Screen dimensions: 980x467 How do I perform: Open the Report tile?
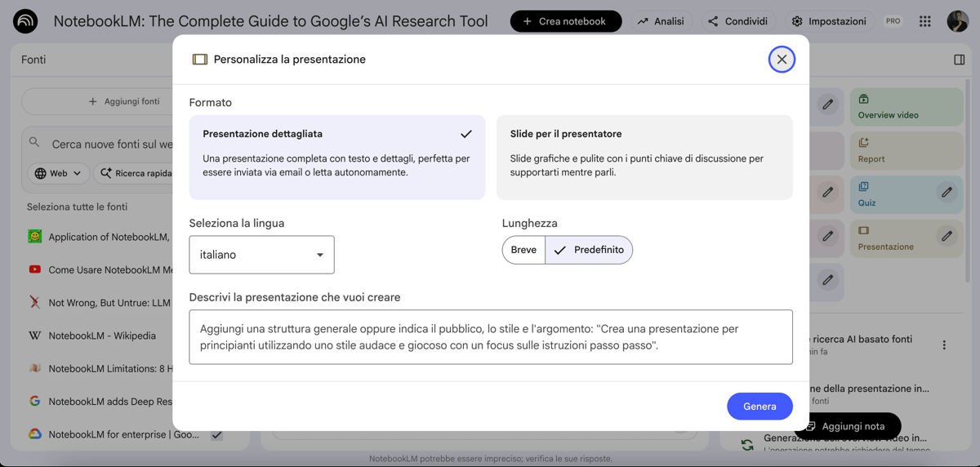point(906,151)
